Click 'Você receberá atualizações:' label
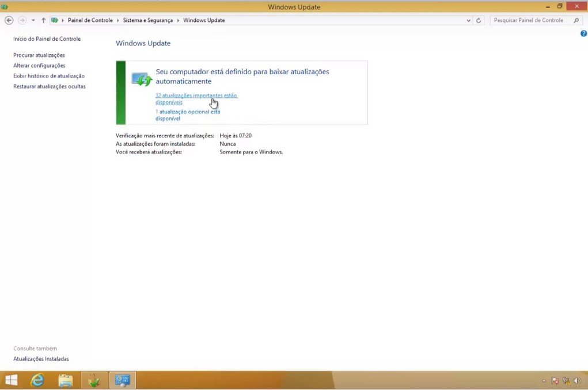The image size is (588, 390). (149, 152)
